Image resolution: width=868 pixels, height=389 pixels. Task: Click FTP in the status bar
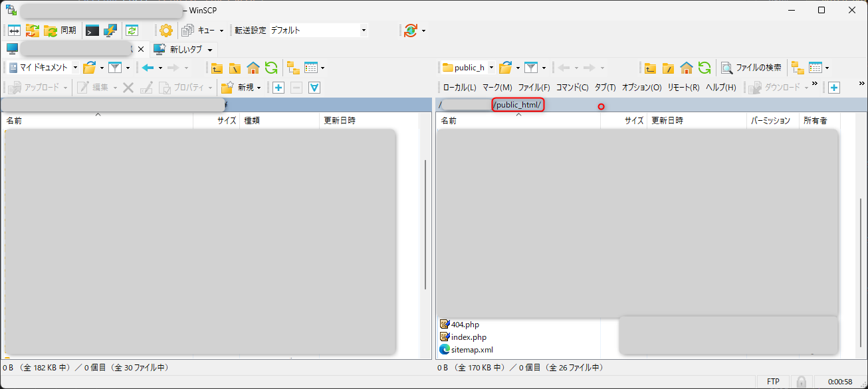(x=774, y=380)
